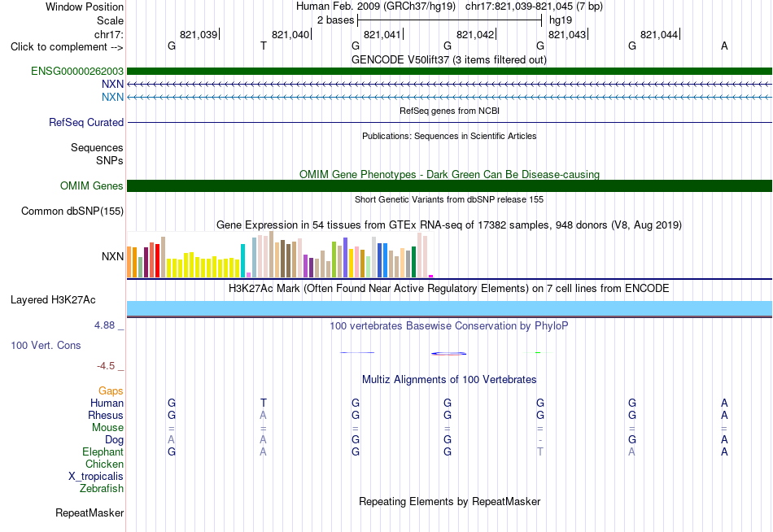This screenshot has width=773, height=532.
Task: Open the 100 Vert. Cons track label
Action: coord(46,345)
